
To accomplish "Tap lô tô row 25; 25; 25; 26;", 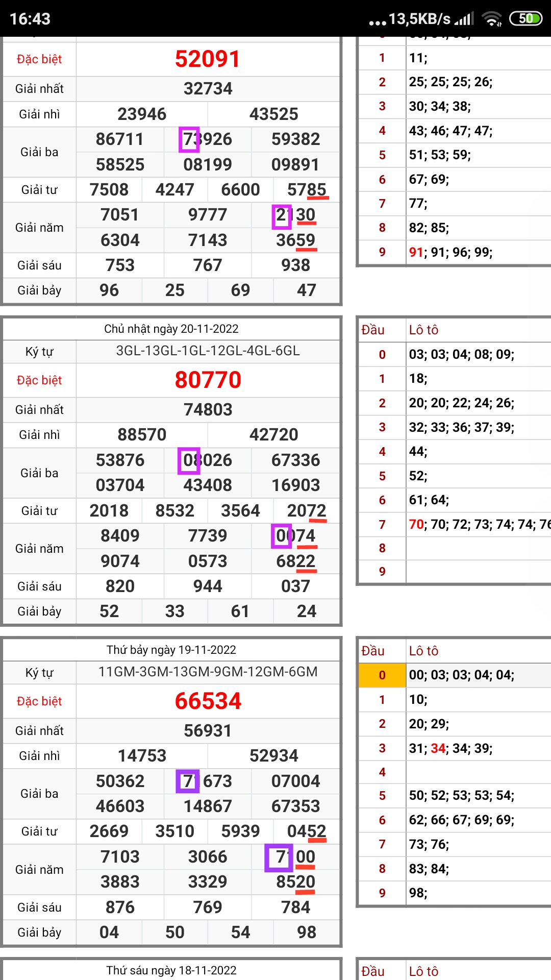I will pyautogui.click(x=450, y=82).
